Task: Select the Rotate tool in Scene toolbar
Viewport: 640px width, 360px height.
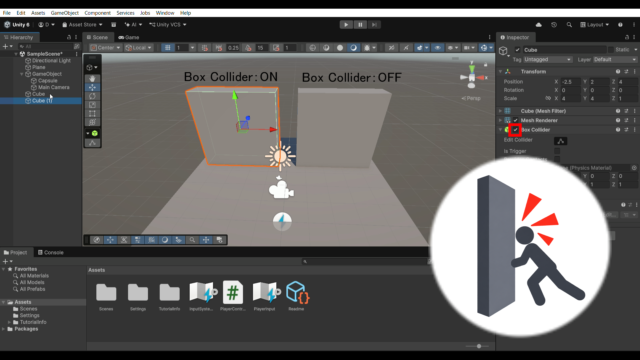Action: [x=92, y=96]
